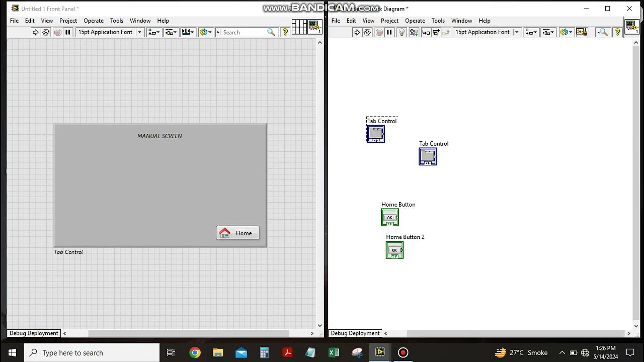Click Step Out button
The height and width of the screenshot is (362, 644).
tap(446, 32)
